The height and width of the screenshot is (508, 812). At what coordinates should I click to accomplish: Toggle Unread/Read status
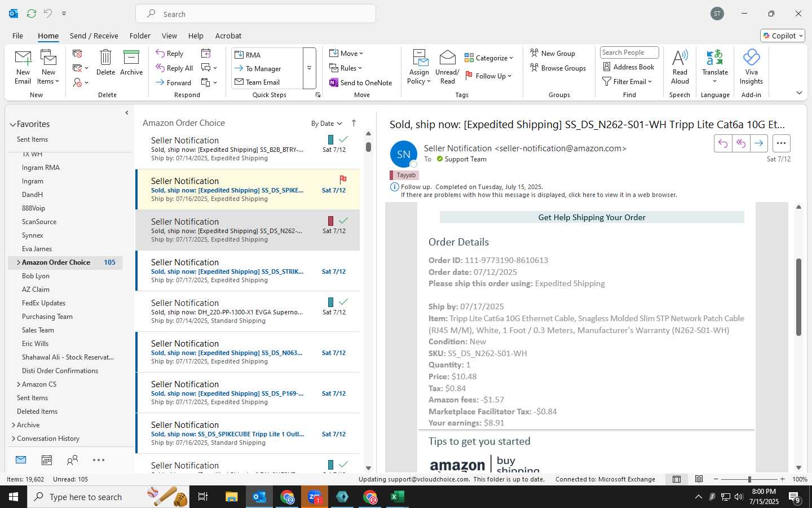pyautogui.click(x=447, y=67)
